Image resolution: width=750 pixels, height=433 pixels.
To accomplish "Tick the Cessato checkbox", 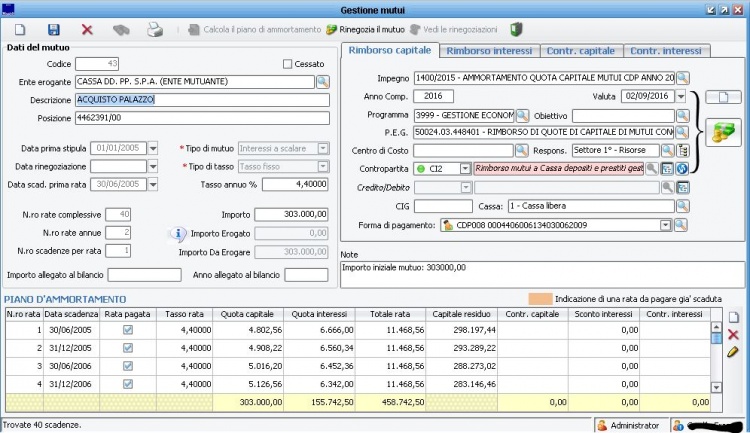I will [288, 64].
